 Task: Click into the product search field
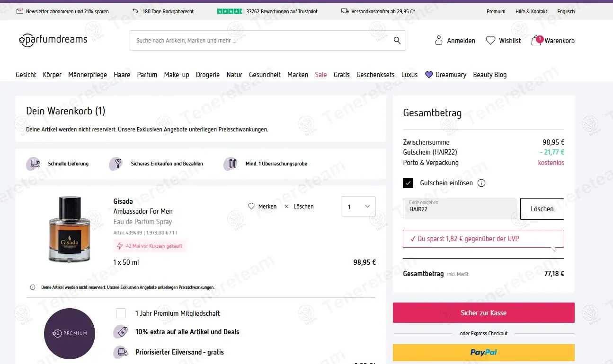coord(260,41)
